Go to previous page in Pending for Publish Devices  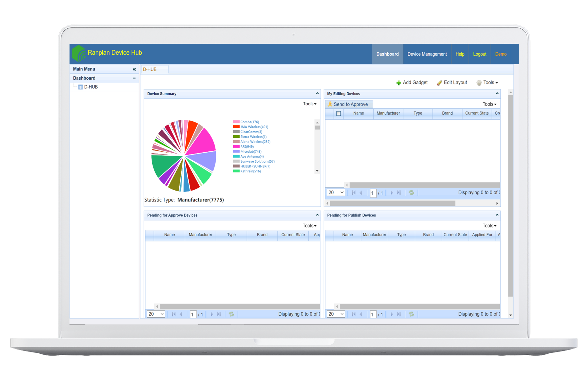pyautogui.click(x=361, y=314)
